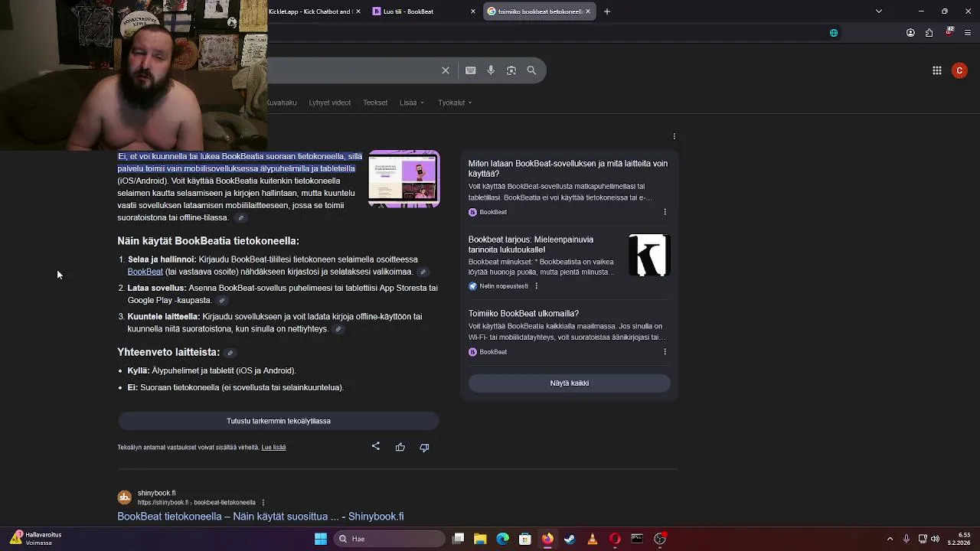Click link icon after Lataa sovellus step
Image resolution: width=980 pixels, height=551 pixels.
coord(222,301)
